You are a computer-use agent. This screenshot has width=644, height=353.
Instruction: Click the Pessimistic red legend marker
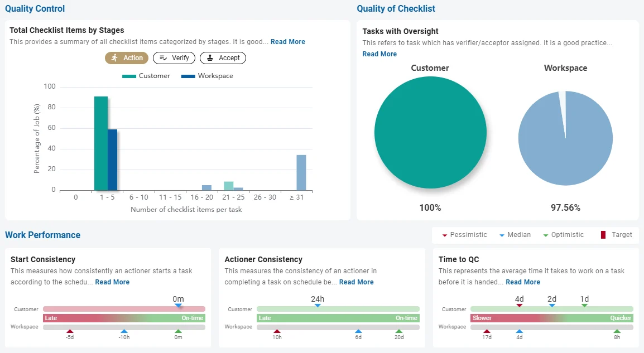pos(444,235)
